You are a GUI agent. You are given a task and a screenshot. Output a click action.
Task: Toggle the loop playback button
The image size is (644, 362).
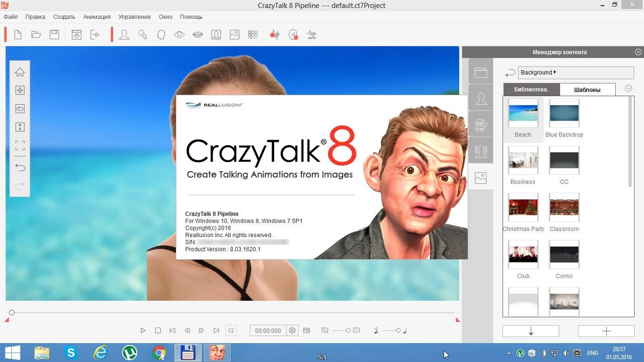point(231,330)
